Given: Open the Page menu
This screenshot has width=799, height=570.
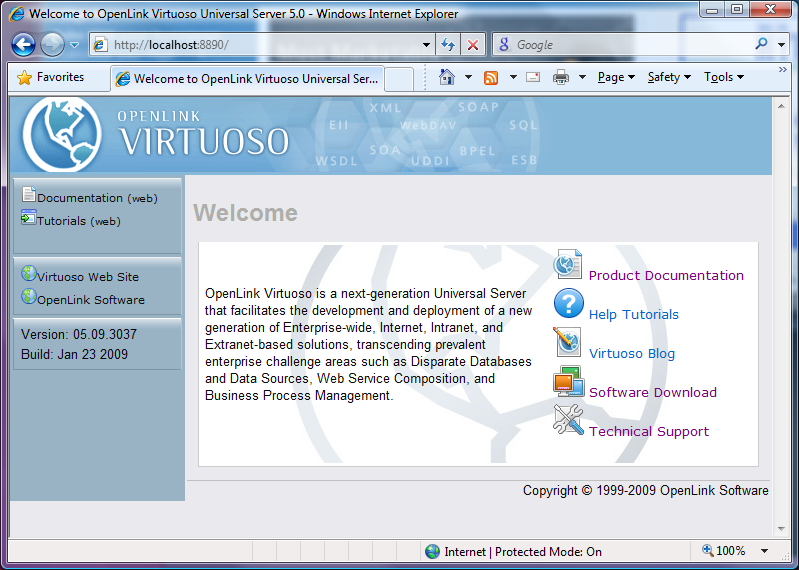Looking at the screenshot, I should (x=616, y=77).
